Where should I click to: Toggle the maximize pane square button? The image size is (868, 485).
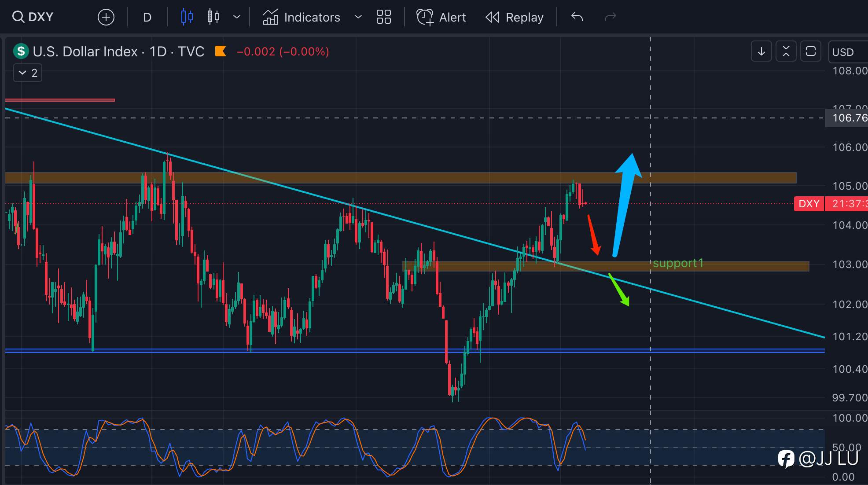(x=810, y=51)
